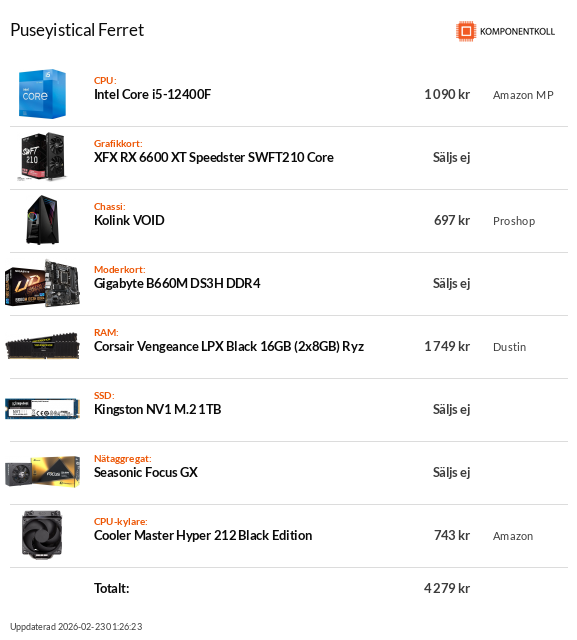Click the Seasonic Focus GX power supply image

click(42, 472)
